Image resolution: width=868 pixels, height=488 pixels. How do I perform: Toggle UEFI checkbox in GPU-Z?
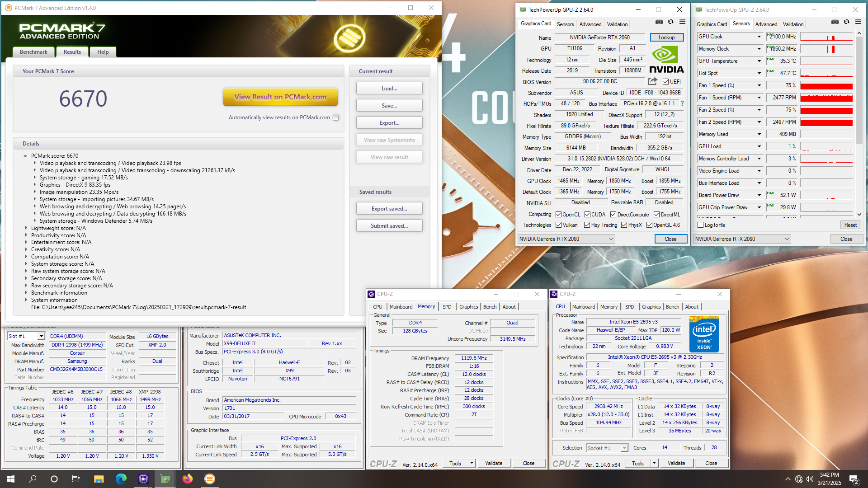665,82
